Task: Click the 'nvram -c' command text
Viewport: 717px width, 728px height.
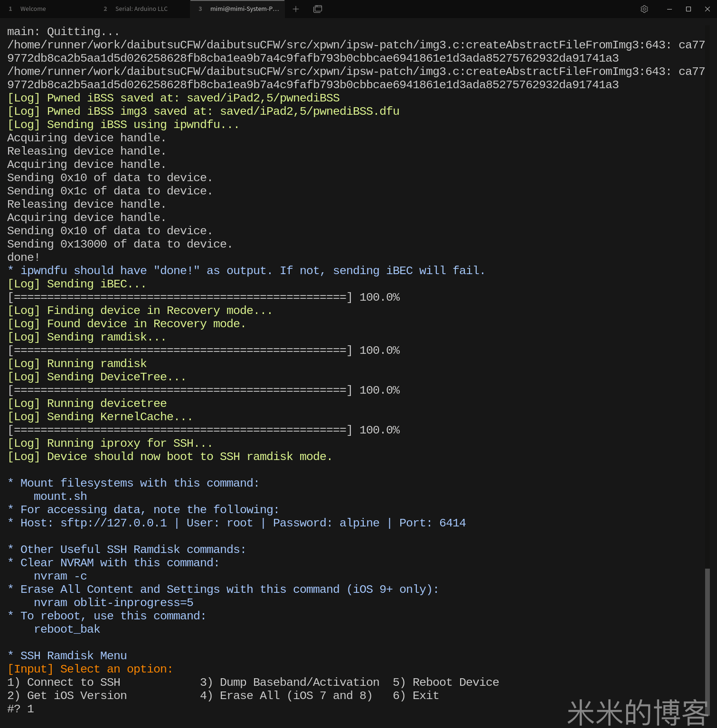Action: [60, 576]
